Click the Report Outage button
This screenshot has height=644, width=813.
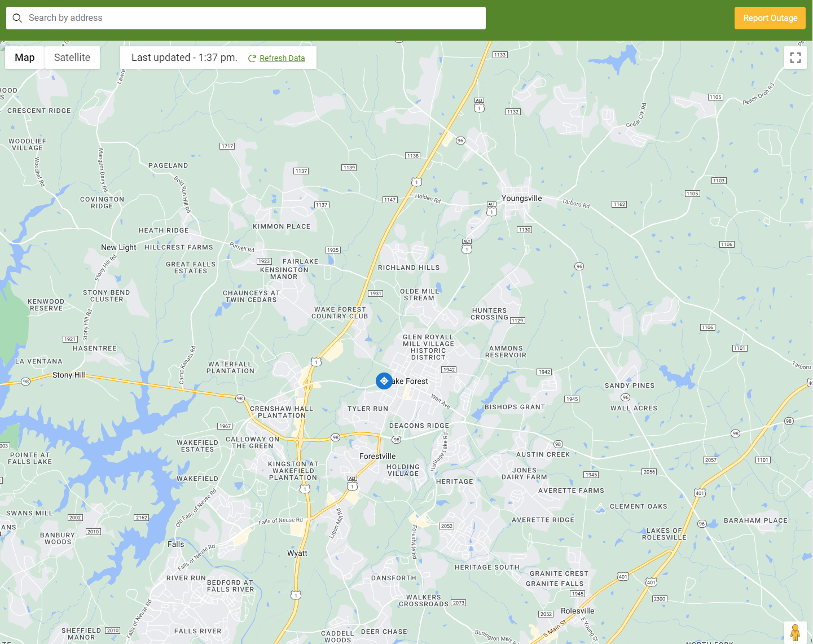[770, 18]
